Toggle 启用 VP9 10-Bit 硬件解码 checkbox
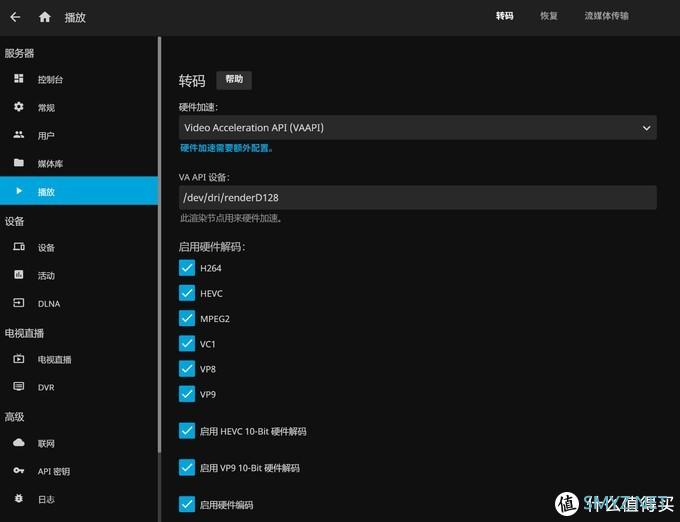The width and height of the screenshot is (680, 522). (x=187, y=467)
